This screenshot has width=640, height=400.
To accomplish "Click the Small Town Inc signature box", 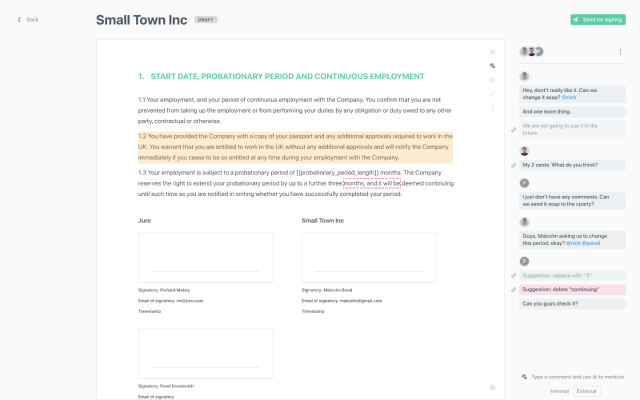I will click(x=369, y=258).
